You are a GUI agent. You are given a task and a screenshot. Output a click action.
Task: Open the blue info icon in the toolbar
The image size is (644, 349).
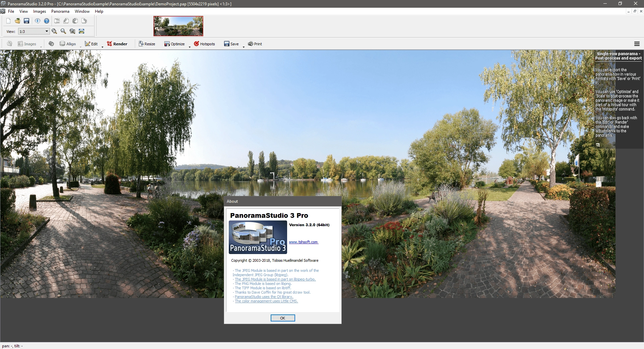[x=38, y=21]
